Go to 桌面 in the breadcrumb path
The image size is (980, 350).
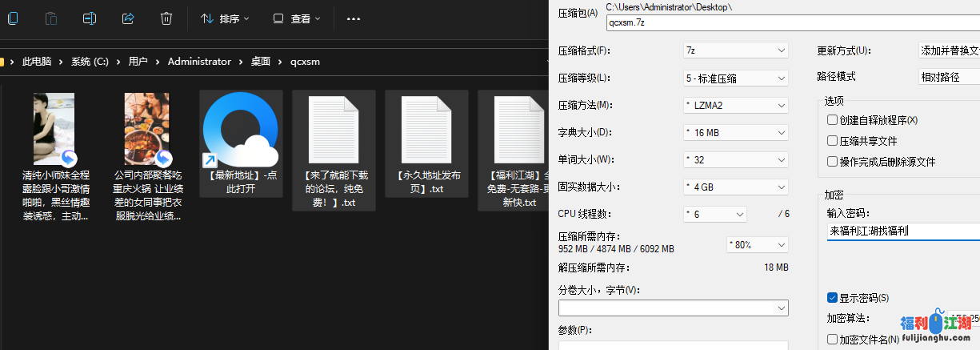coord(261,62)
